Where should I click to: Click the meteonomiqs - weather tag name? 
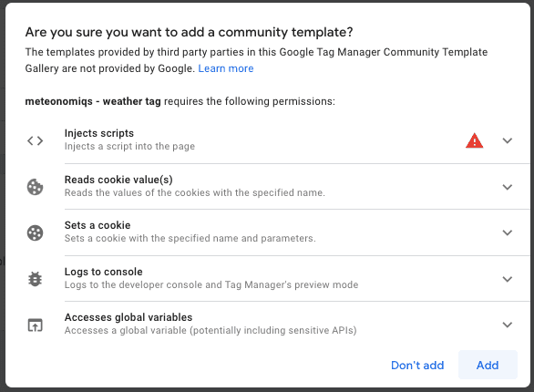pos(93,101)
